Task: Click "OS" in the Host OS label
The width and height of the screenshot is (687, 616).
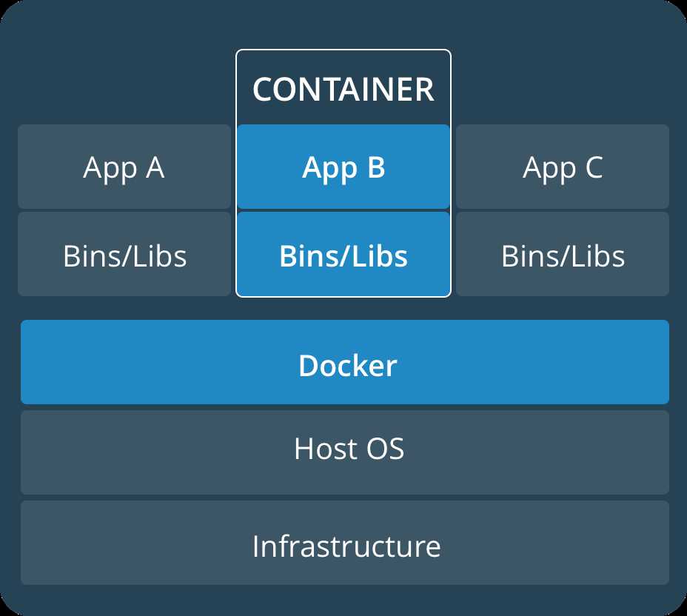Action: [385, 449]
